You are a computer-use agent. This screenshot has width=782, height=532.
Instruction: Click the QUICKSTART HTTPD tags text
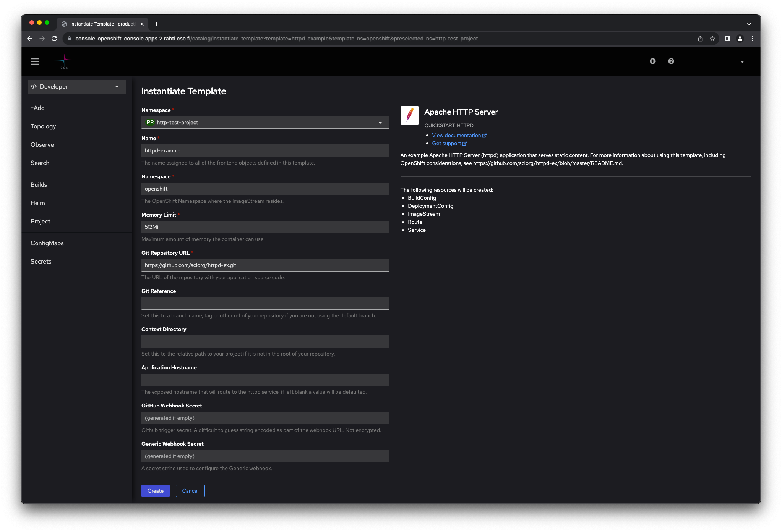click(449, 125)
